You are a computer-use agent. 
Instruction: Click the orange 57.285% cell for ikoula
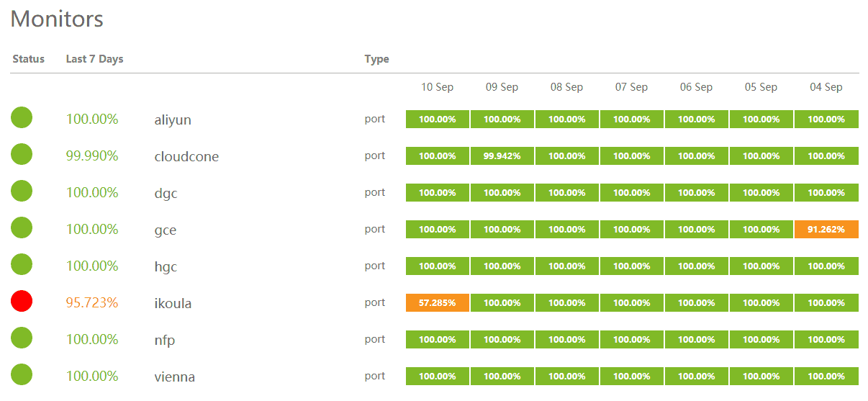point(438,302)
